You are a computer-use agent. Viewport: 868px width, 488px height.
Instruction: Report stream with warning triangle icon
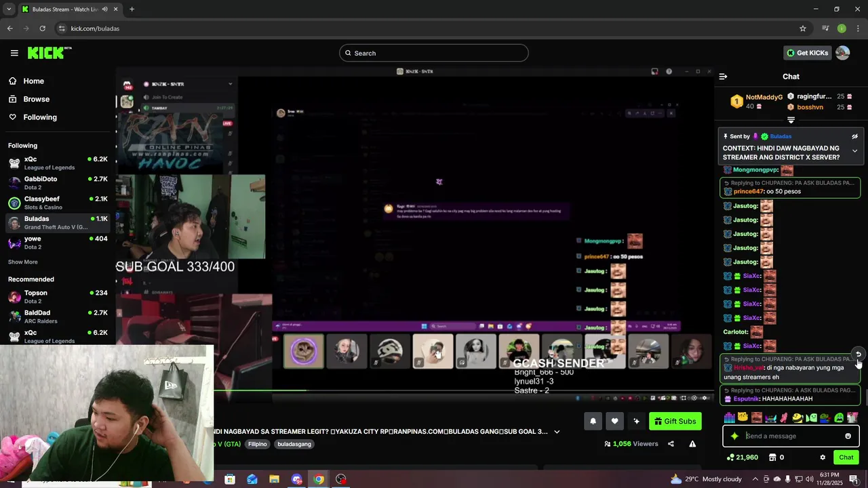click(692, 444)
